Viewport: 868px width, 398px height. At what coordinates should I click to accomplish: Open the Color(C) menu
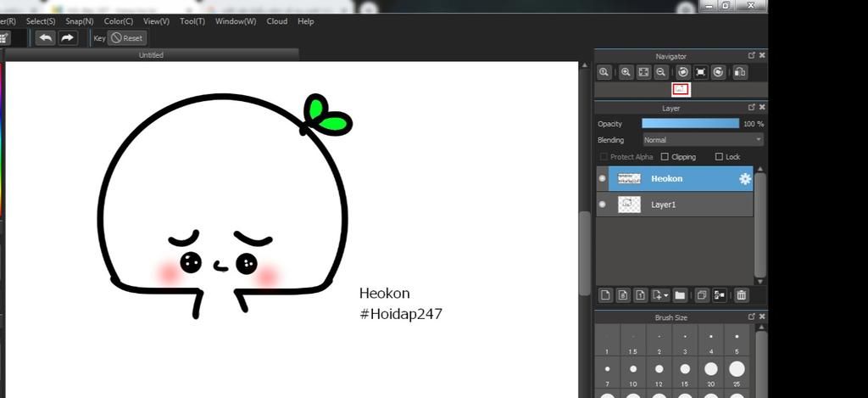(x=119, y=21)
